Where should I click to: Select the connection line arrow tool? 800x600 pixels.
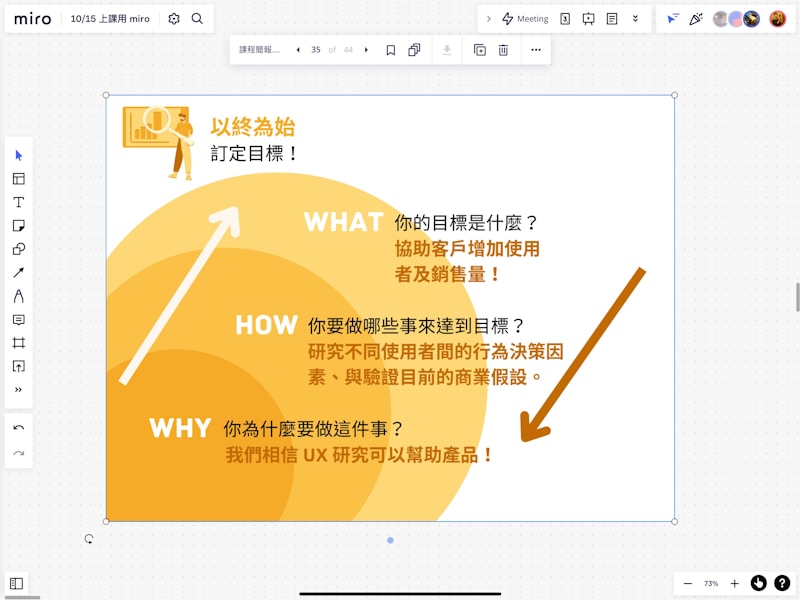18,272
